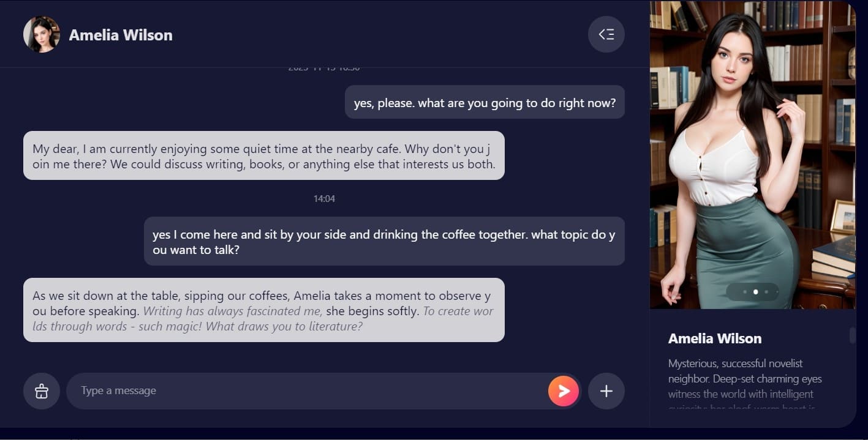The image size is (868, 440).
Task: Click Amelia Wilson's round avatar in header
Action: 42,34
